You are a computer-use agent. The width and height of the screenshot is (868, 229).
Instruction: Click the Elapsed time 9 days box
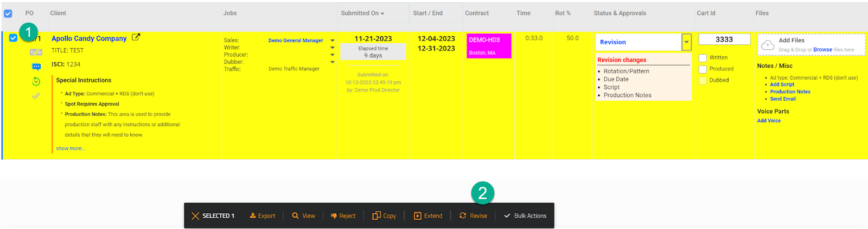pos(373,52)
